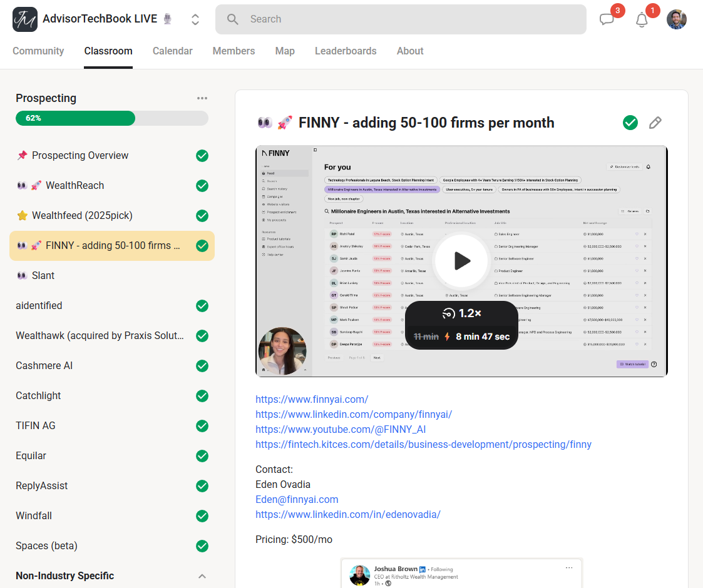Open the community switcher up-down arrows
This screenshot has width=703, height=588.
pyautogui.click(x=195, y=19)
